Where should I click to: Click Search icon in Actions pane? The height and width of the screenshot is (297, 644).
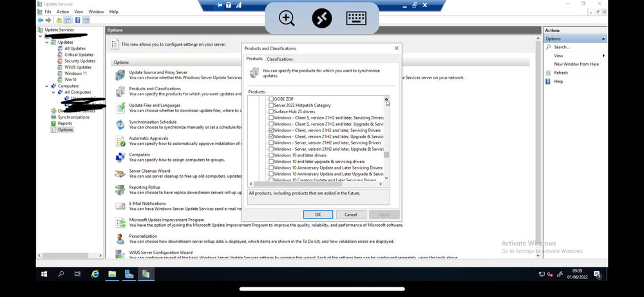click(548, 47)
